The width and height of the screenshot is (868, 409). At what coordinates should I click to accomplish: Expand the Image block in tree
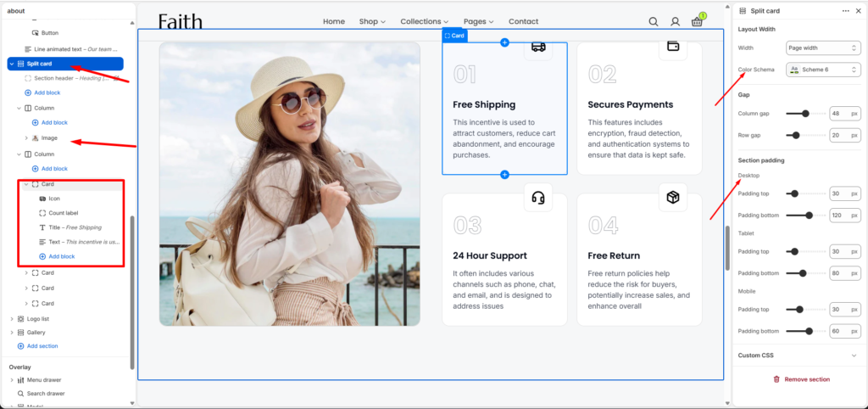[x=26, y=137]
